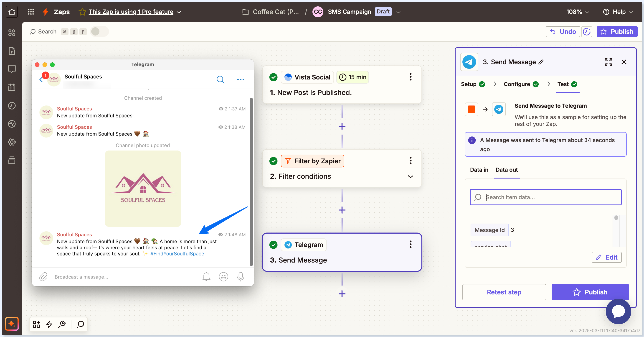The height and width of the screenshot is (337, 644).
Task: Toggle notification bell in Telegram message bar
Action: (x=206, y=276)
